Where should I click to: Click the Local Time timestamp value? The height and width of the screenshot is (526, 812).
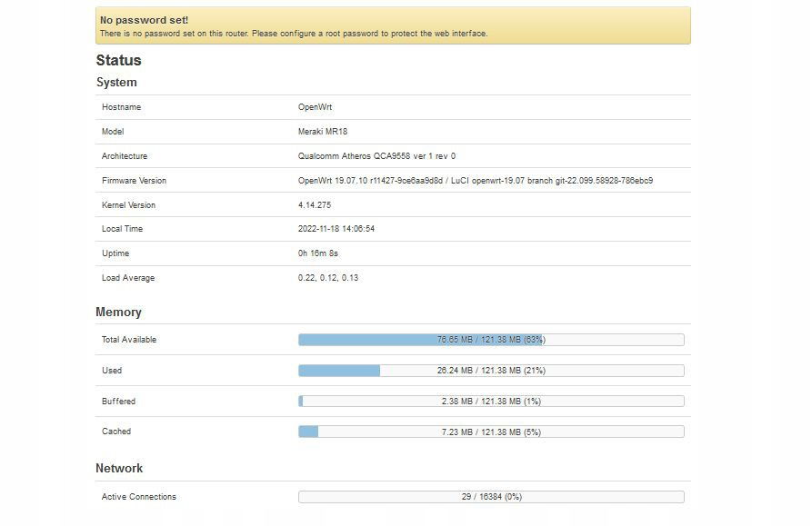click(x=336, y=229)
